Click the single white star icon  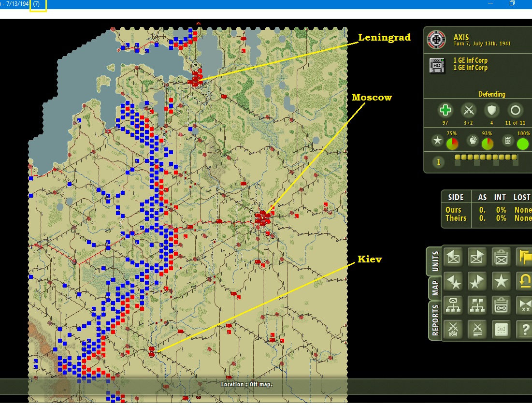pyautogui.click(x=501, y=281)
